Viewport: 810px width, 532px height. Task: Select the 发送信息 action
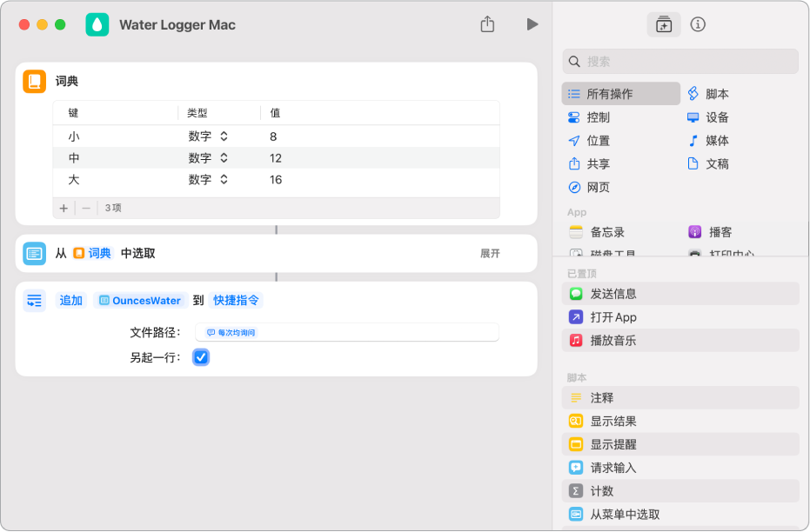tap(680, 294)
